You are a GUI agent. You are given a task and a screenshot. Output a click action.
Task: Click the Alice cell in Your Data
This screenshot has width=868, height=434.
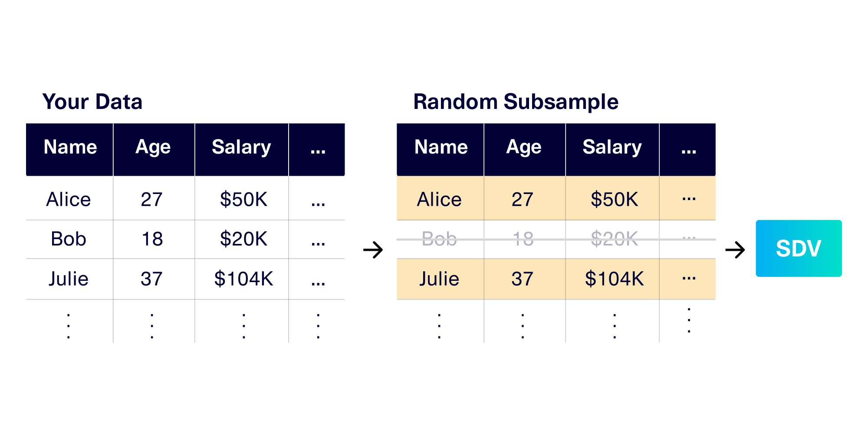pos(69,200)
